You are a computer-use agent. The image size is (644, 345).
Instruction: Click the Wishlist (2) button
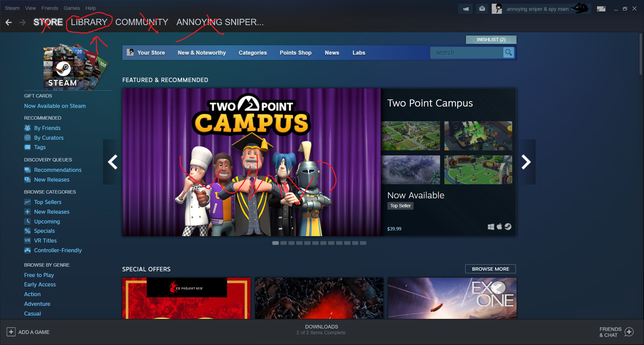pos(491,40)
